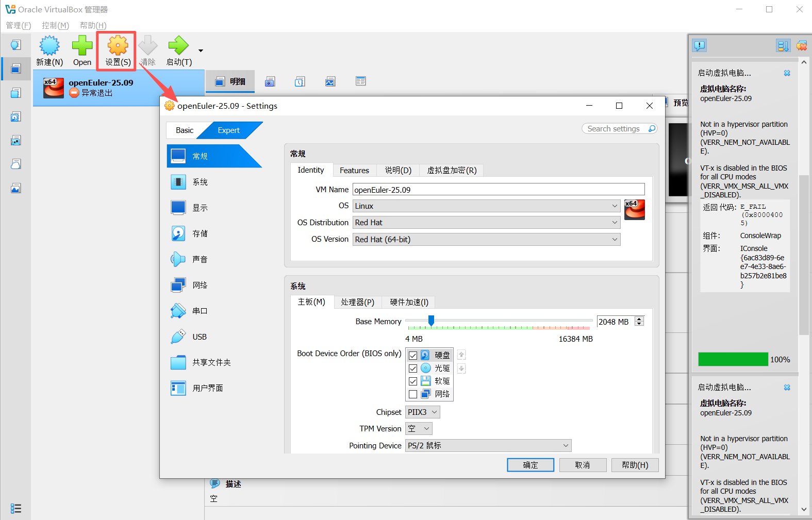Open the Network (网络) settings category
The image size is (812, 520).
pos(200,285)
